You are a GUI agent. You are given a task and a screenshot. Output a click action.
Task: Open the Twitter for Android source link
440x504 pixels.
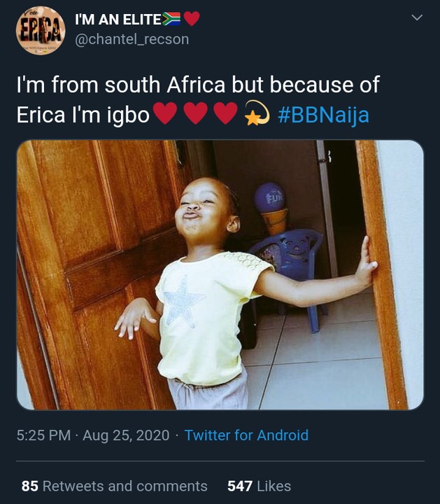(246, 435)
